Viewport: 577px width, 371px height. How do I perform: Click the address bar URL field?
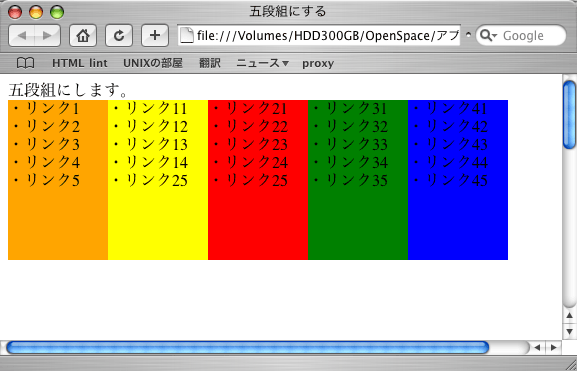(319, 35)
